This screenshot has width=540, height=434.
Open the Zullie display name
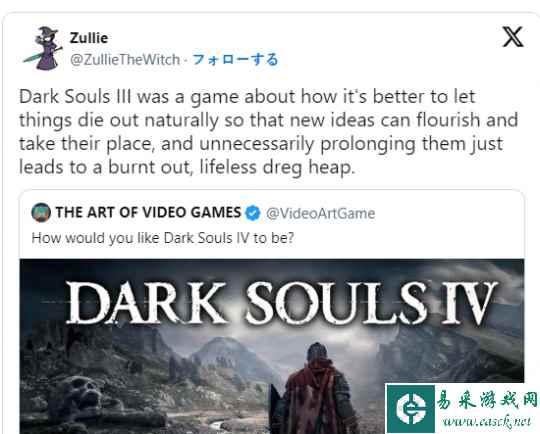point(89,38)
